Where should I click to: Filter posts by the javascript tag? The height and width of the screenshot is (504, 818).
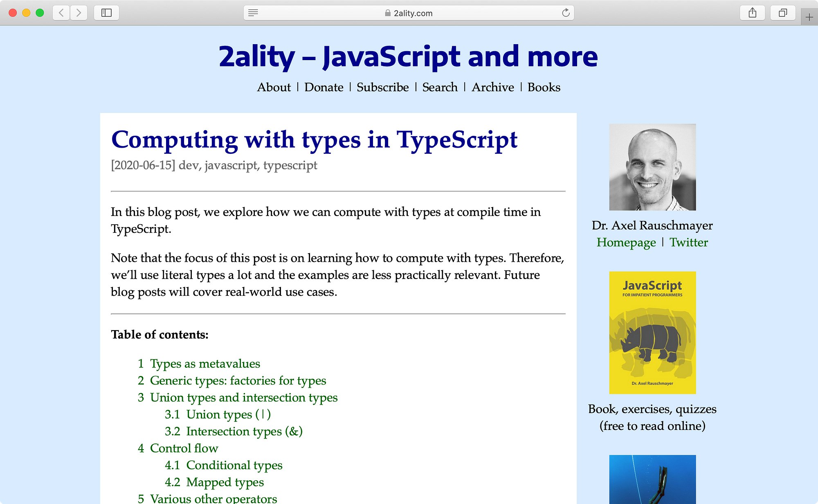(231, 165)
